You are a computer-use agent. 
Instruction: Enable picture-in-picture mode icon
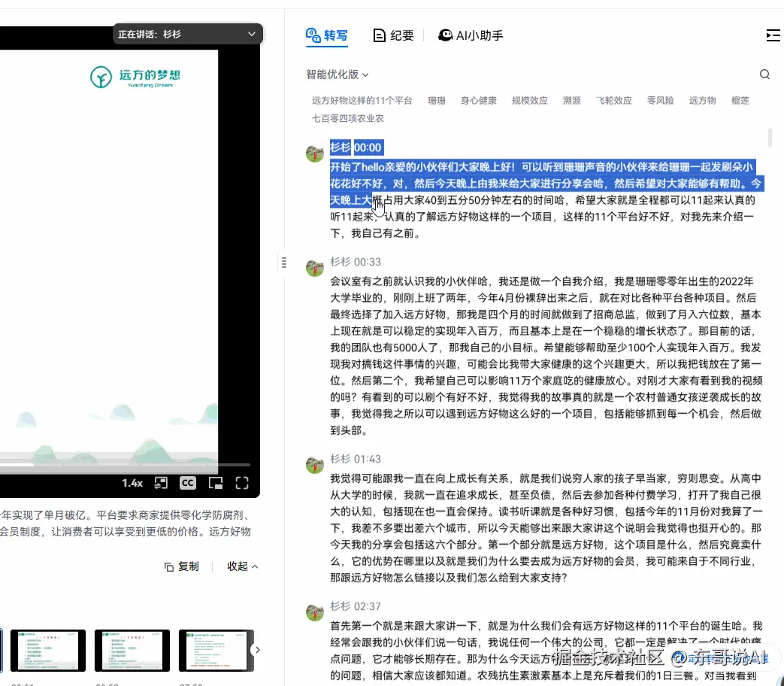point(216,483)
